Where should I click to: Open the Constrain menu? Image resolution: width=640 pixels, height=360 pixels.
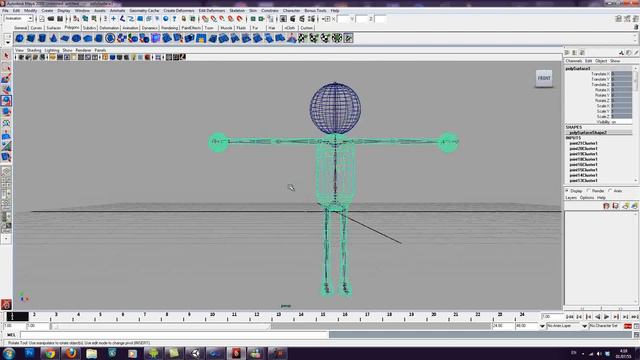click(x=269, y=11)
